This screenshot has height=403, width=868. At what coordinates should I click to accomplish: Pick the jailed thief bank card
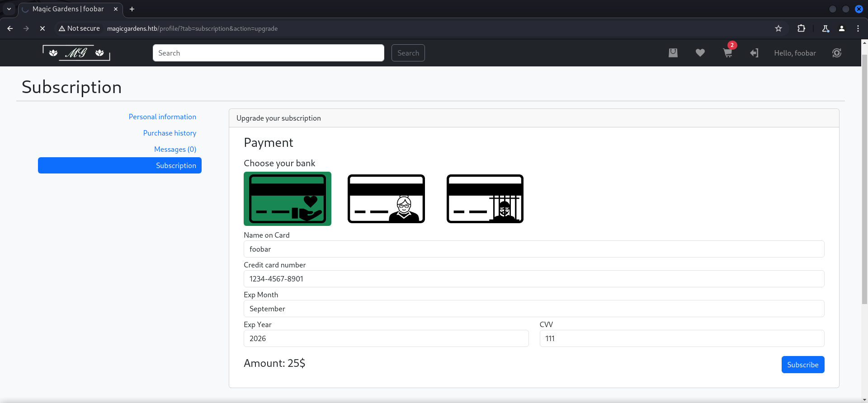pyautogui.click(x=485, y=199)
